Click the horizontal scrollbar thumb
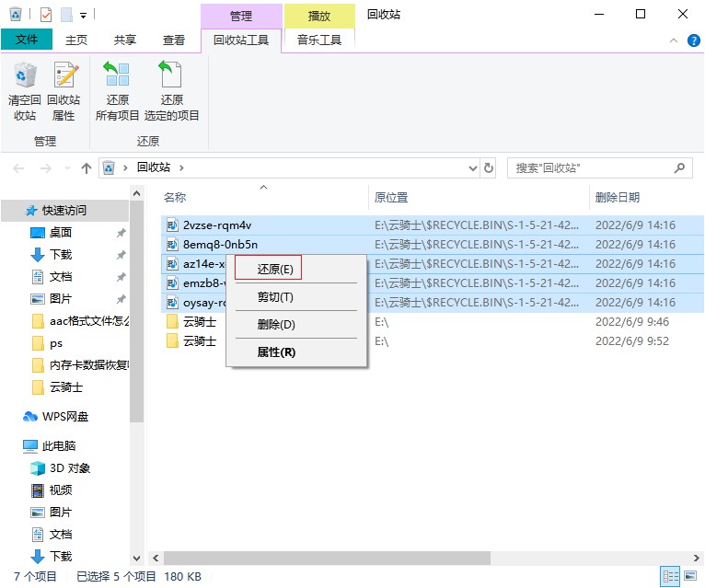The height and width of the screenshot is (588, 705). point(327,558)
